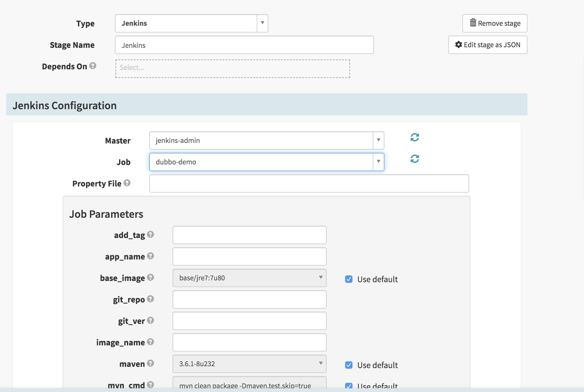This screenshot has width=584, height=392.
Task: Refresh the Job list icon
Action: click(415, 159)
